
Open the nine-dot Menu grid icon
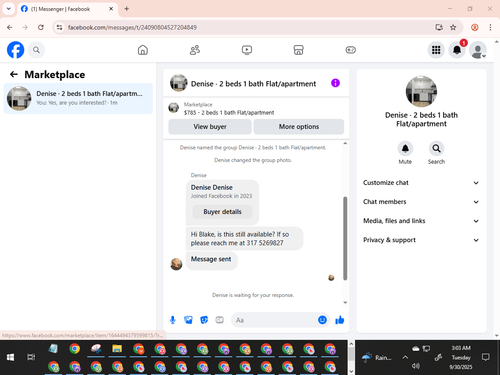[x=436, y=50]
